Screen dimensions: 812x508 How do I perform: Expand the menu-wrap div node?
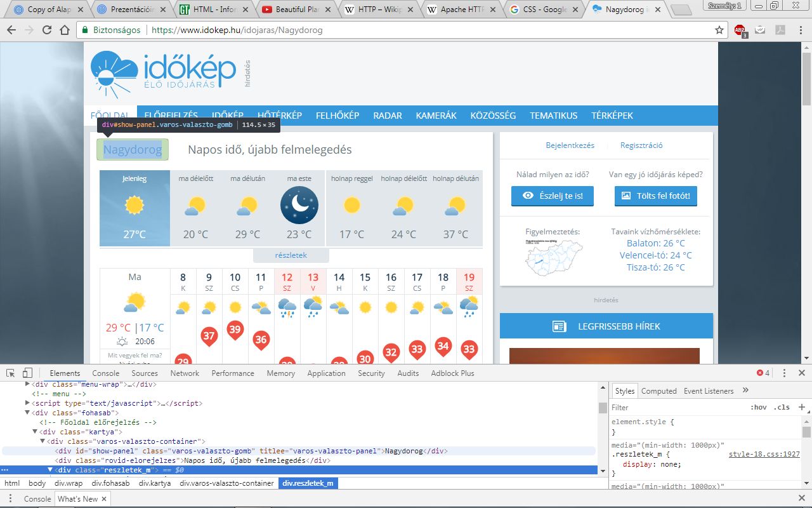(27, 384)
